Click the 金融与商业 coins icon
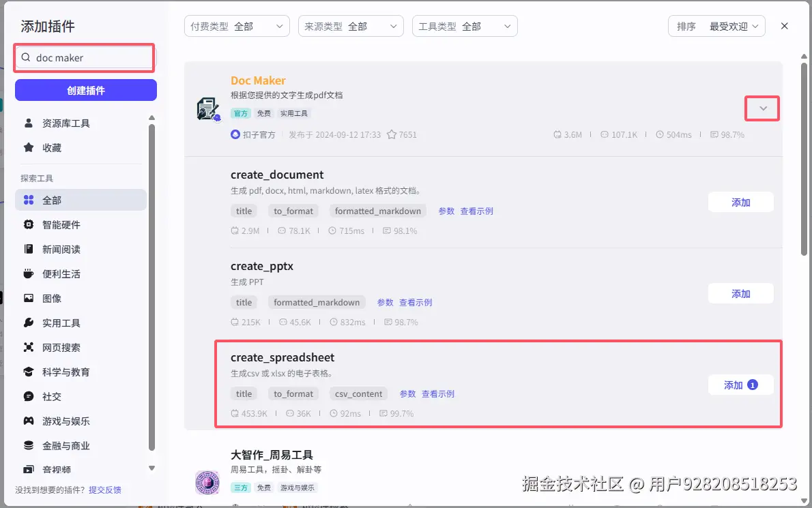This screenshot has width=812, height=508. pyautogui.click(x=29, y=445)
